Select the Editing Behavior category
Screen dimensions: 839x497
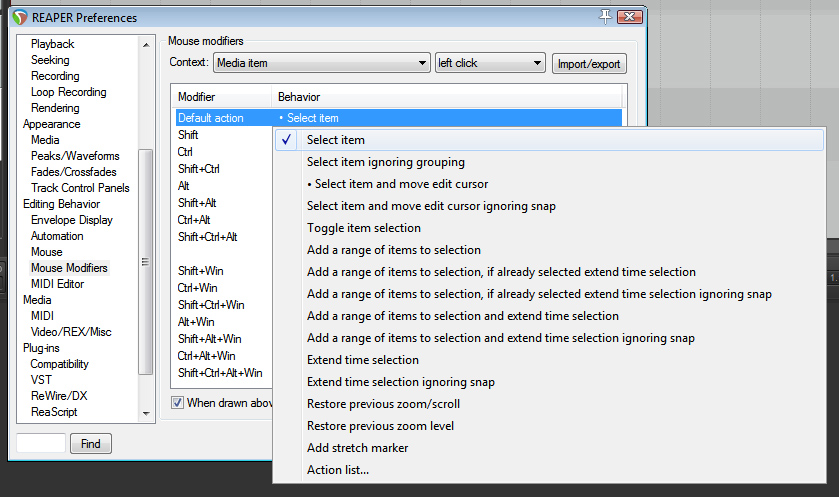click(x=62, y=204)
